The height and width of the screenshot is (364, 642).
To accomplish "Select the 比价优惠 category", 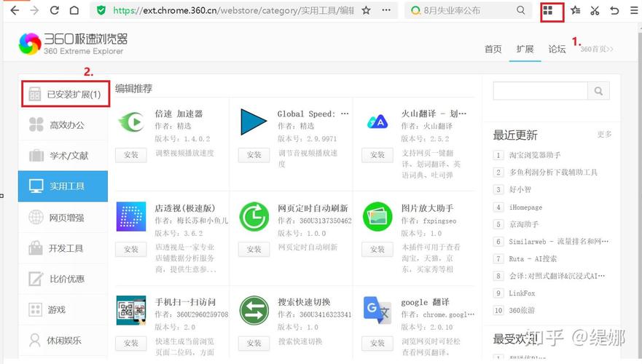I will [x=63, y=279].
